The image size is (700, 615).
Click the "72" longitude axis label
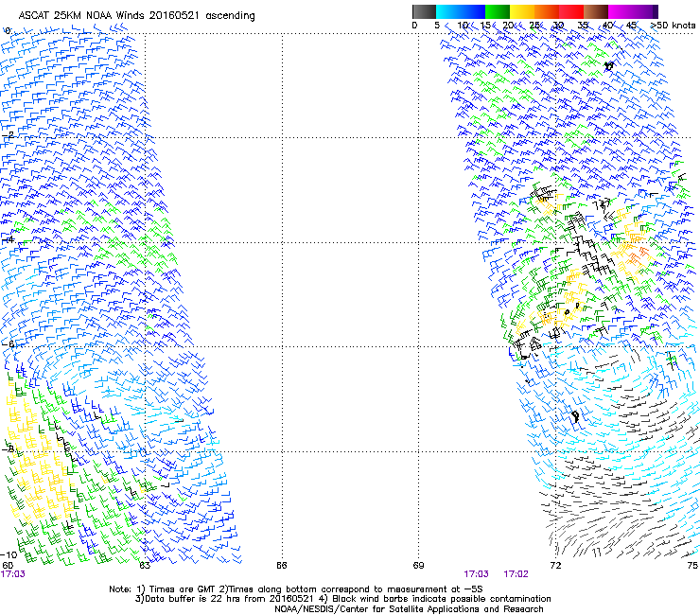click(x=555, y=566)
